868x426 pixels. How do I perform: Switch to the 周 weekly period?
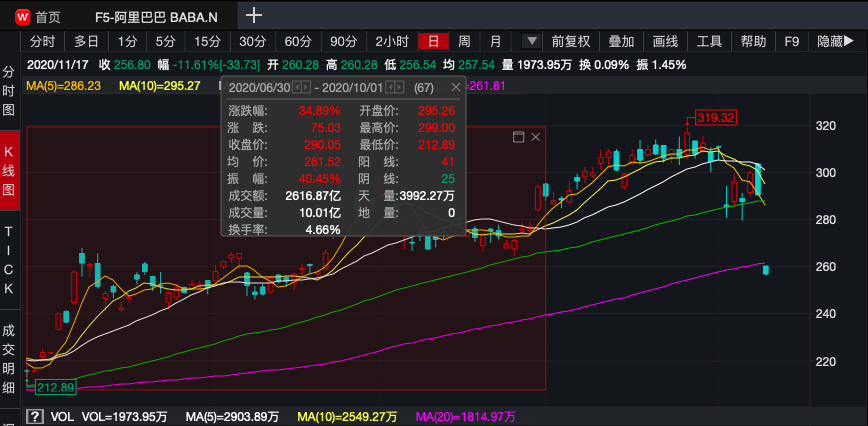[464, 42]
